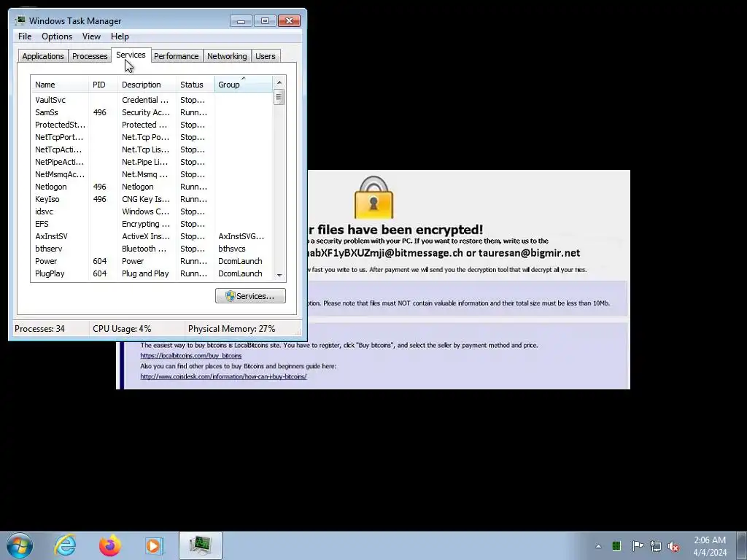747x560 pixels.
Task: Open the Options menu
Action: pos(57,36)
